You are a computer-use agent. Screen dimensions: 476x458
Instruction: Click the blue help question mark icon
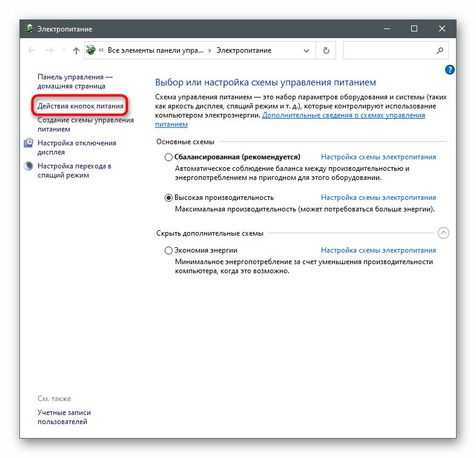pyautogui.click(x=449, y=70)
